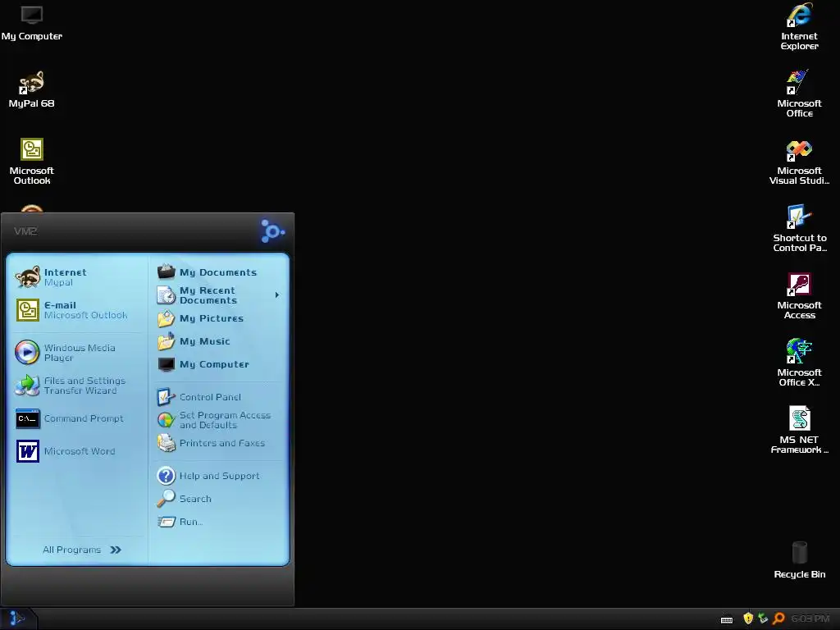This screenshot has width=840, height=630.
Task: Open Help and Support in Start menu
Action: tap(218, 476)
